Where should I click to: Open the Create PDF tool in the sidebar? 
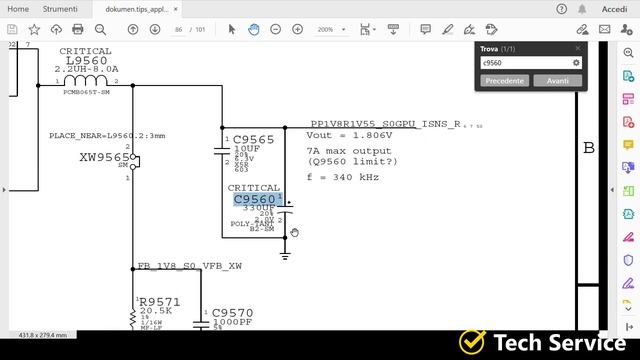click(x=628, y=122)
